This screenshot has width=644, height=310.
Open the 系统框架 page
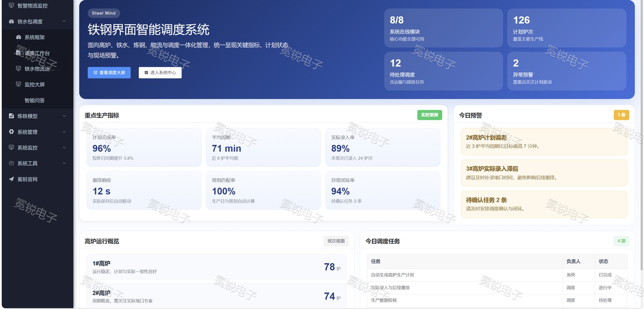(38, 37)
